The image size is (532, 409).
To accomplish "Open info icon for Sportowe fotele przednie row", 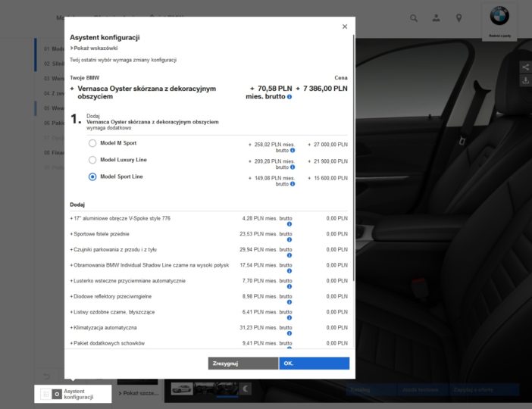I will (289, 240).
